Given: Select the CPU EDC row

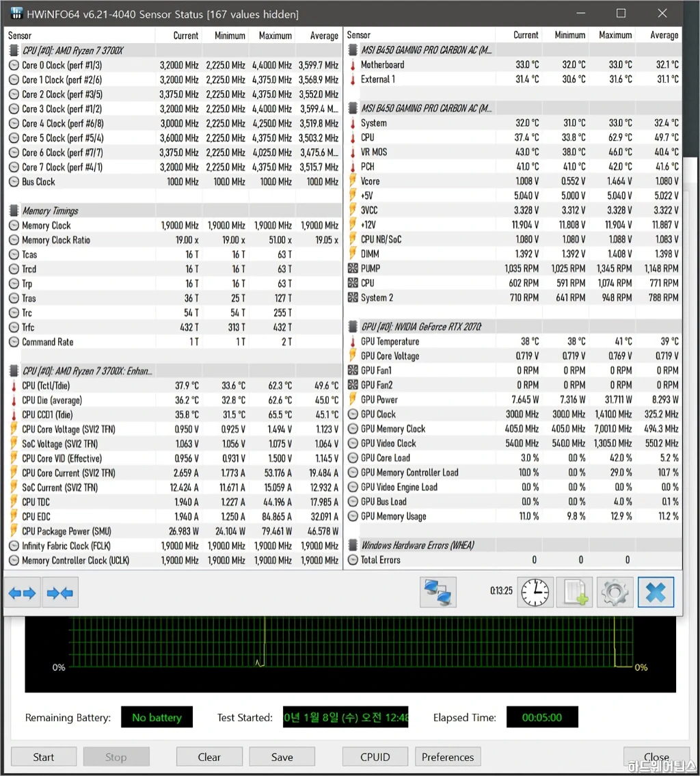Looking at the screenshot, I should pyautogui.click(x=173, y=516).
